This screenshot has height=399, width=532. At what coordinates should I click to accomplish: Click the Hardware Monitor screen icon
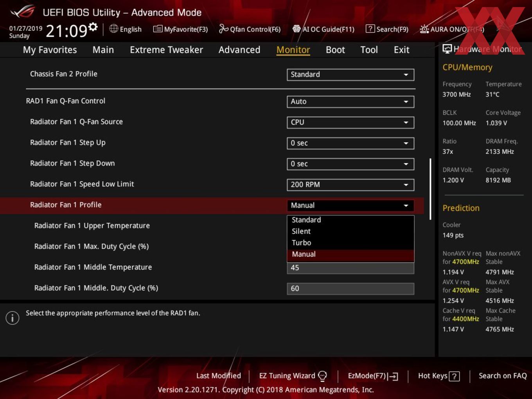coord(447,49)
